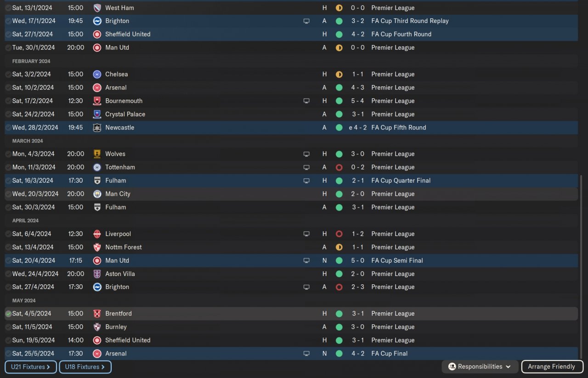Click the Man City club crest
The image size is (588, 378).
(97, 194)
